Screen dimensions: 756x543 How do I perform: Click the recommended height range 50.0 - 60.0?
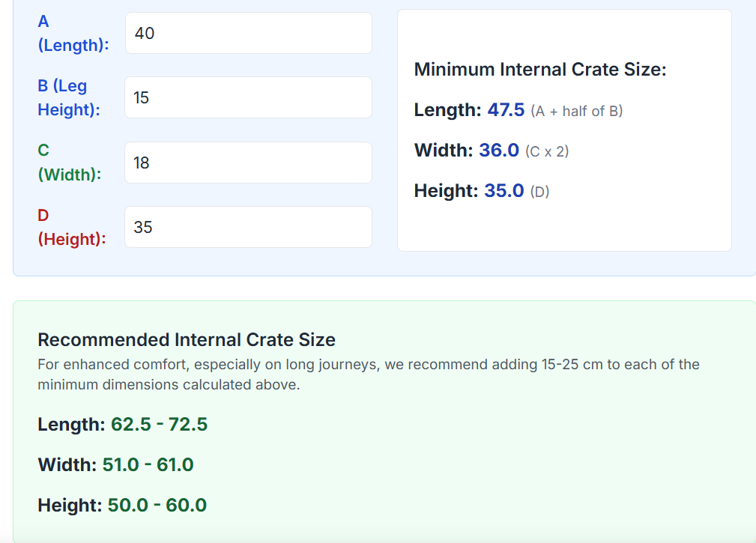(157, 506)
